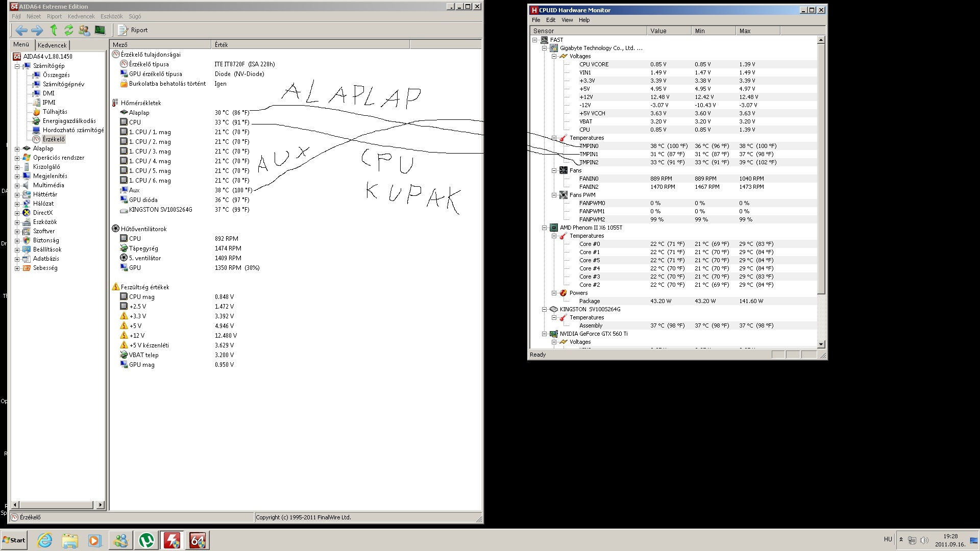Expand the Alaplap tree node
The height and width of the screenshot is (551, 980).
(x=17, y=149)
